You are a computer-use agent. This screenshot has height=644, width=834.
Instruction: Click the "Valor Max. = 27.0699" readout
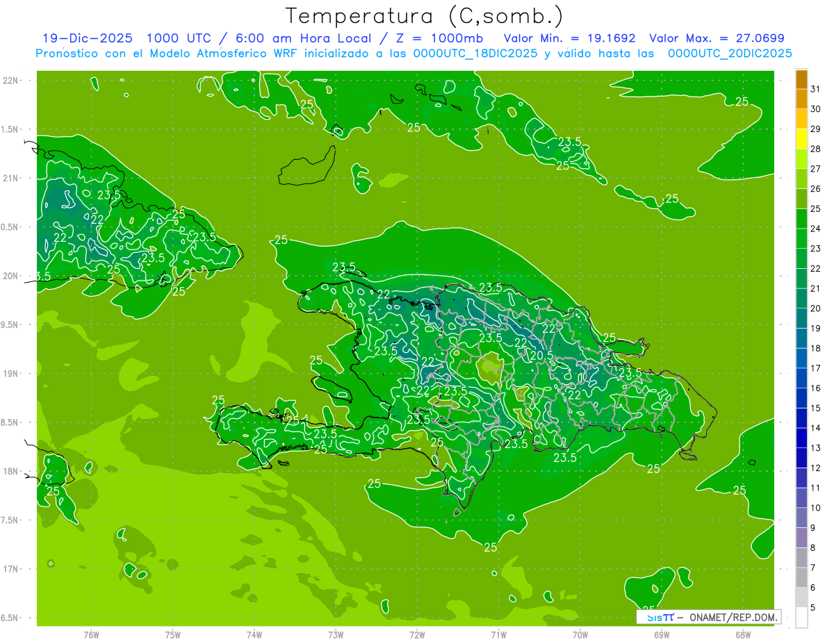click(x=717, y=39)
